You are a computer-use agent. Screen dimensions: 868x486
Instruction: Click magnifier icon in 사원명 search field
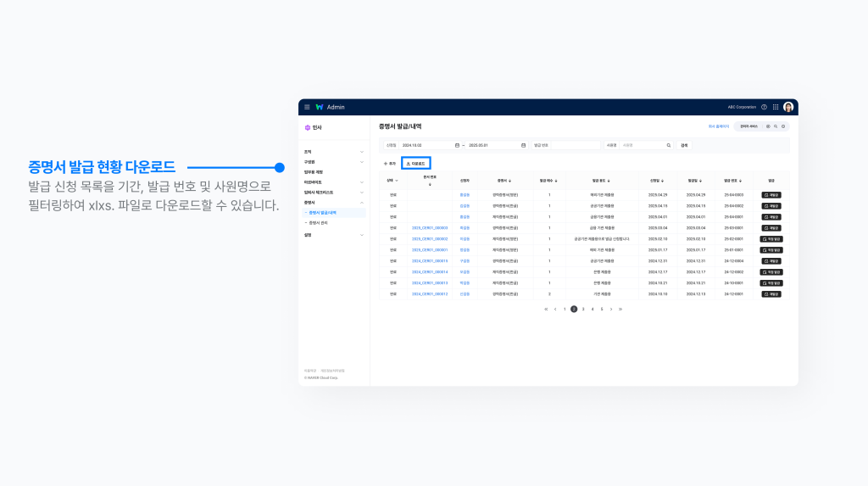(x=668, y=145)
